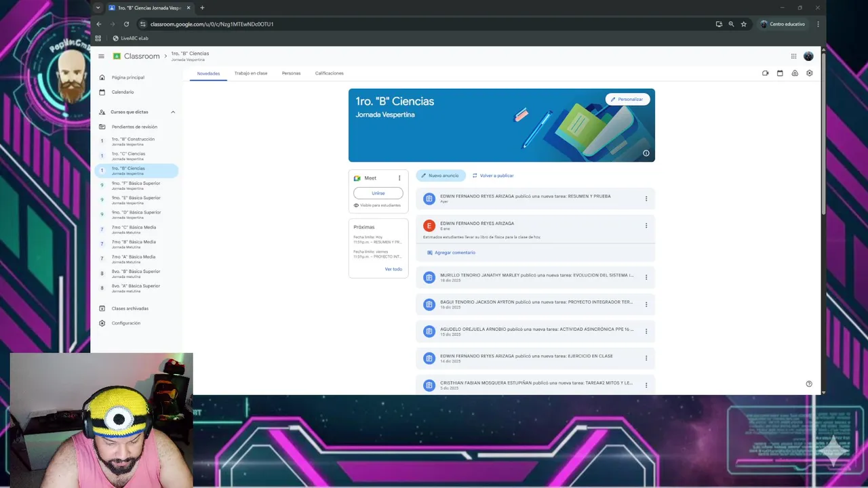Open 9no. "F" Básica Superior class

coord(136,185)
